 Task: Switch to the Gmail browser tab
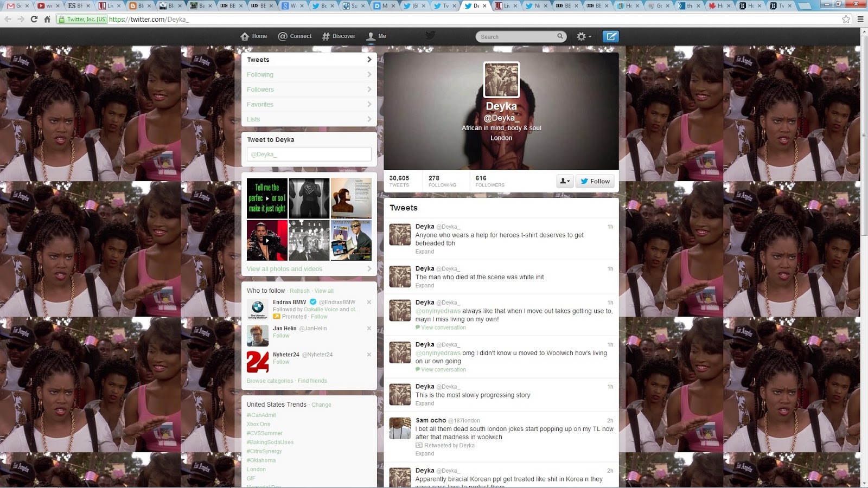(18, 6)
